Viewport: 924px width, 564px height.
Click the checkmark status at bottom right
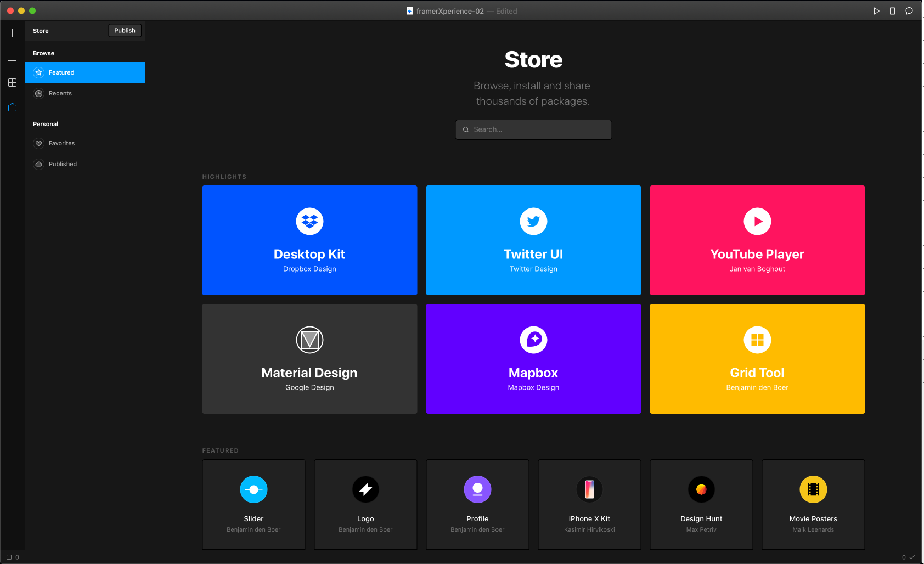(912, 557)
